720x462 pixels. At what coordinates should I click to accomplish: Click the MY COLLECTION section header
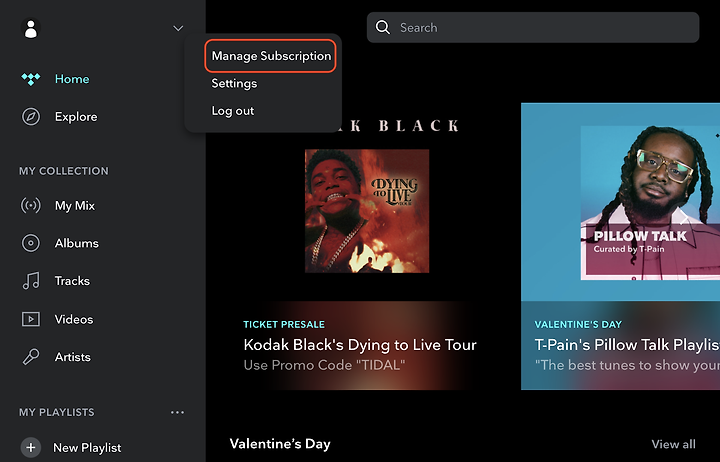[x=64, y=171]
